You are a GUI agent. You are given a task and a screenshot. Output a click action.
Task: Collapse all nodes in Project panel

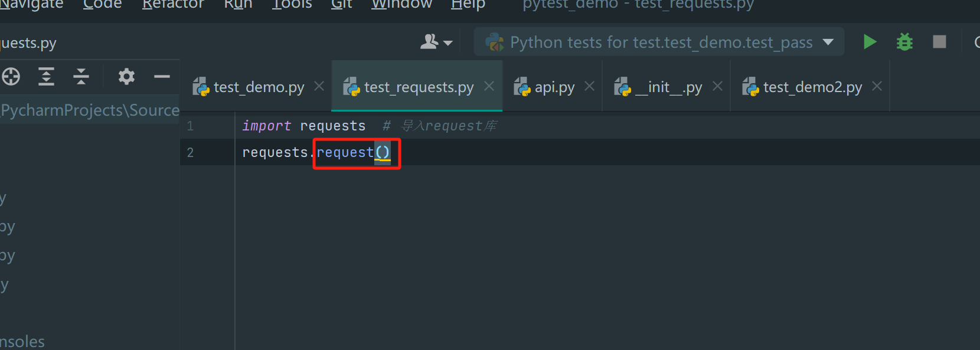81,76
